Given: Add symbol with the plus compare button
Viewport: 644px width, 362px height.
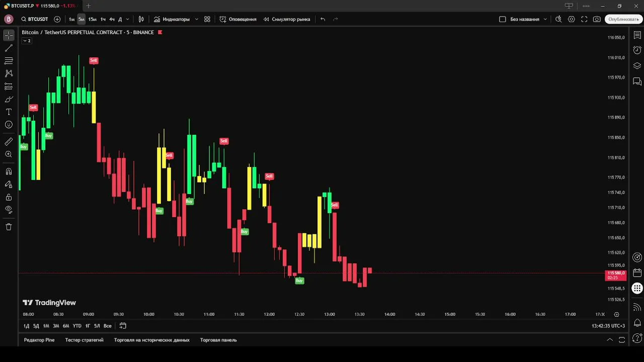Looking at the screenshot, I should click(x=57, y=19).
